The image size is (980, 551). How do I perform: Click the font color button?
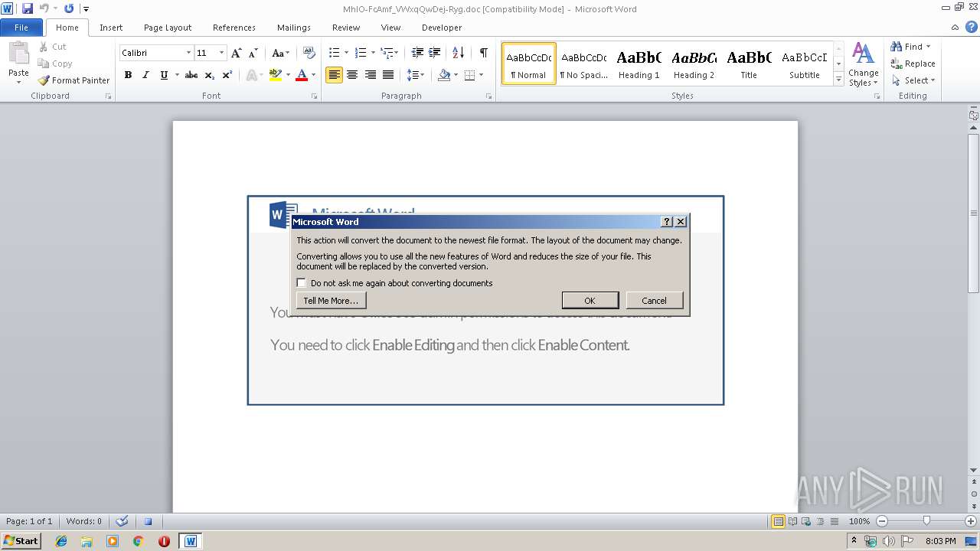point(302,75)
